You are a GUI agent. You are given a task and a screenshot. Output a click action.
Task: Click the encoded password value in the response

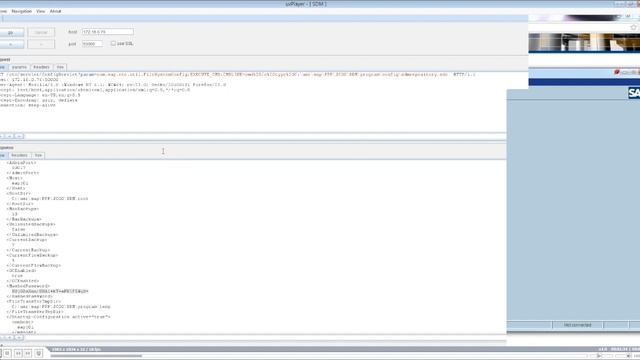(x=50, y=291)
